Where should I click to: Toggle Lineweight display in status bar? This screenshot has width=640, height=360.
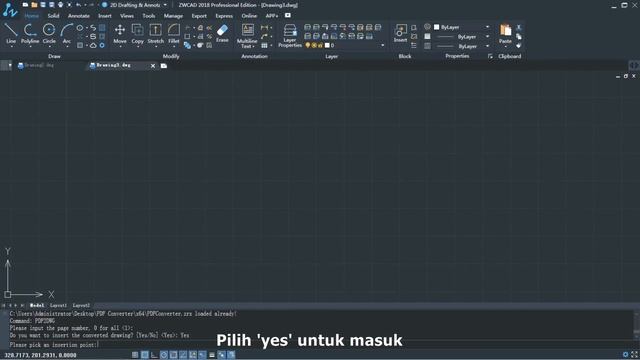[x=212, y=355]
